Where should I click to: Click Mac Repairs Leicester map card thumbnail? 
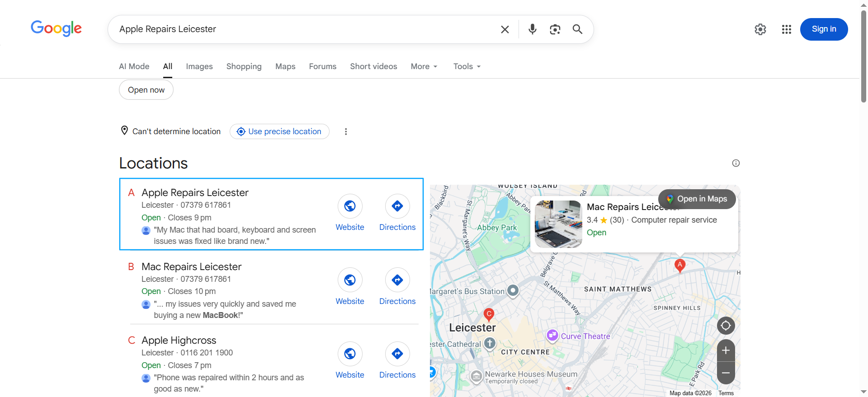click(558, 224)
